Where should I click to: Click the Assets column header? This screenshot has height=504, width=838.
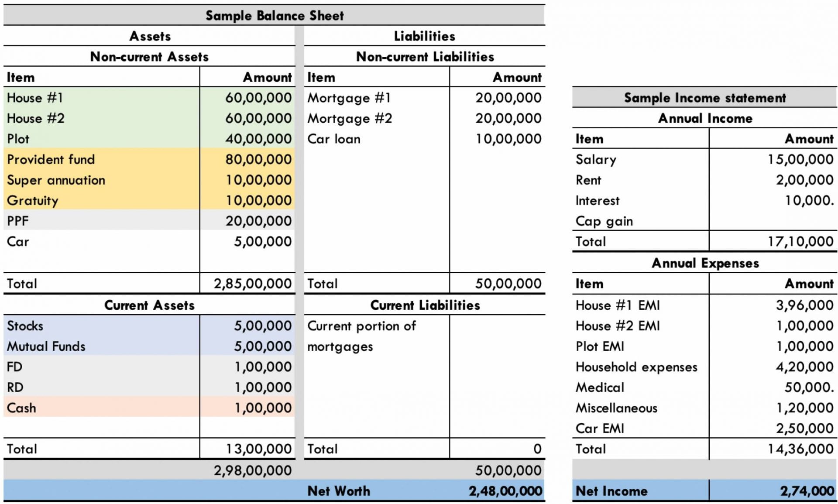click(150, 36)
